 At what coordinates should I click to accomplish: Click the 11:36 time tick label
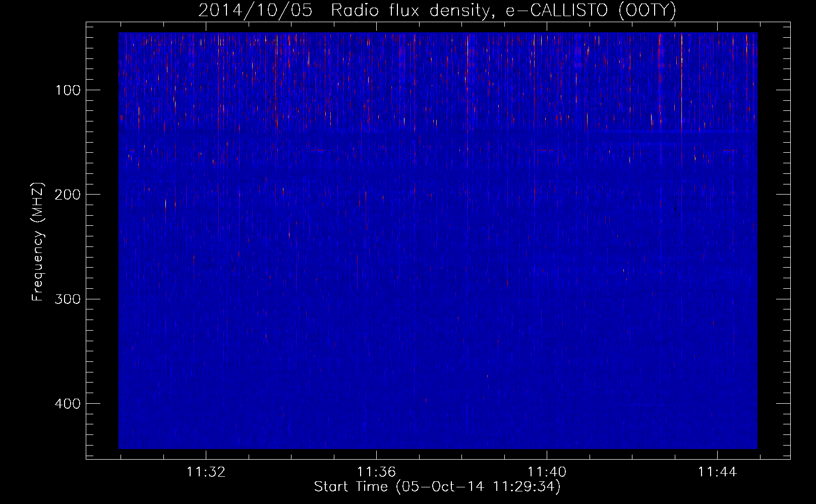coord(376,472)
